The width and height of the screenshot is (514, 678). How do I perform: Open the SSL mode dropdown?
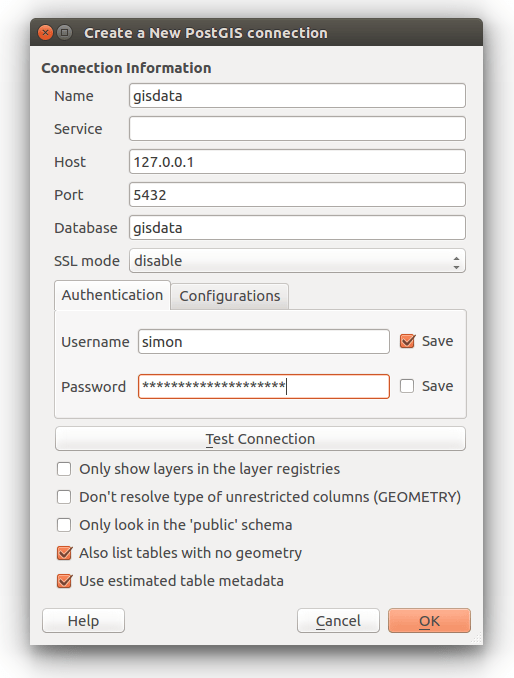pyautogui.click(x=297, y=261)
